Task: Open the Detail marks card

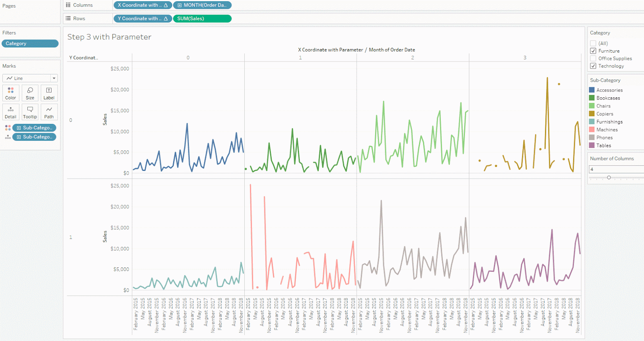Action: (x=10, y=112)
